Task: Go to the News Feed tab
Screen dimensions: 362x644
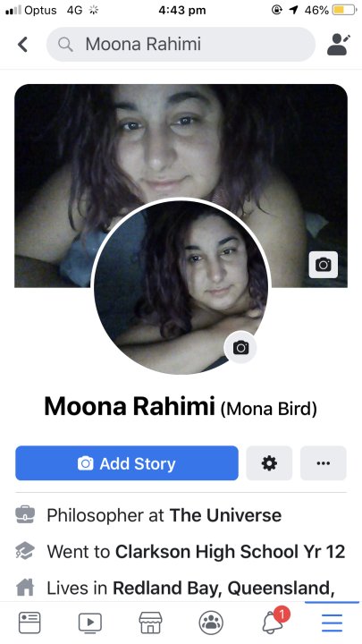Action: pyautogui.click(x=29, y=623)
